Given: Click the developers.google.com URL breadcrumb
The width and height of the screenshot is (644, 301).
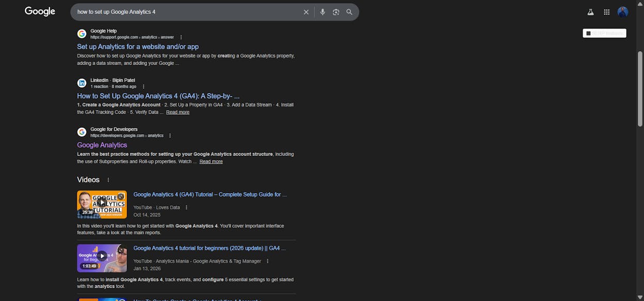Looking at the screenshot, I should coord(127,136).
